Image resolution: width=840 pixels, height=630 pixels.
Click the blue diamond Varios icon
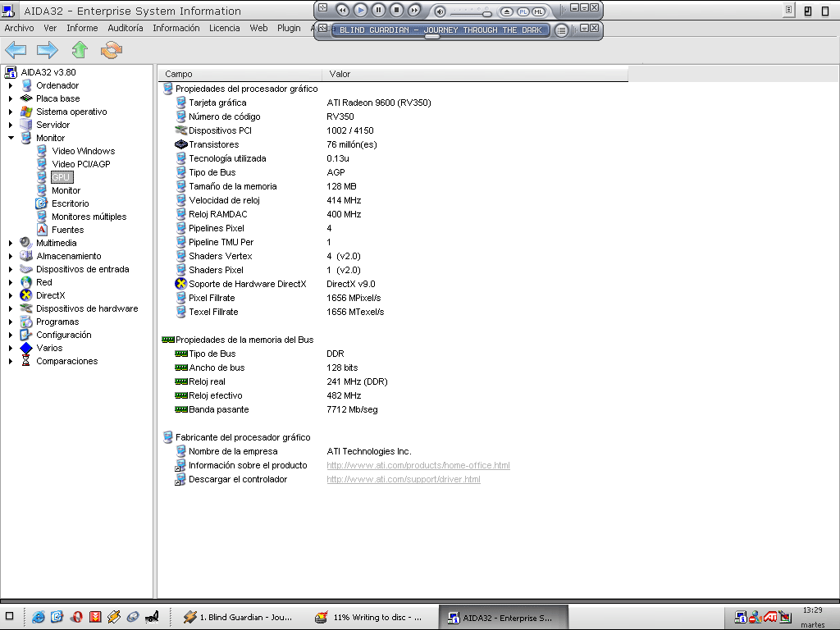point(25,348)
